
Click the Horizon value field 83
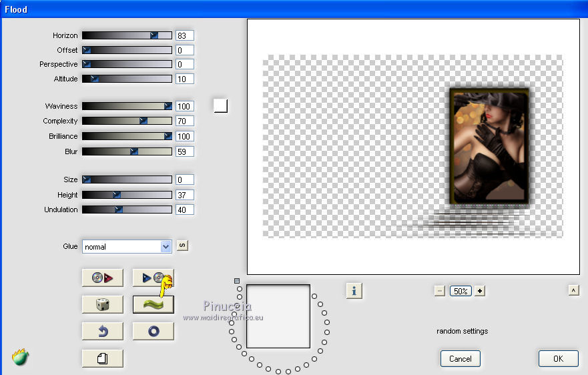pos(184,35)
